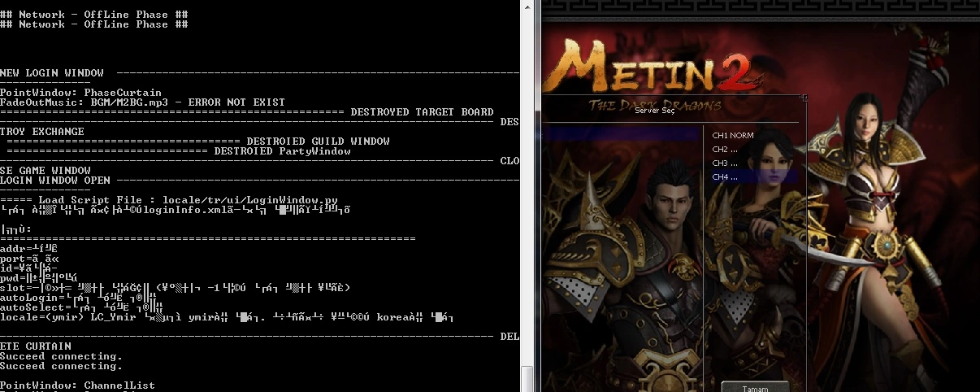This screenshot has height=392, width=980.
Task: Click 'LOGIN WINDOW OPEN' console line
Action: coord(55,181)
